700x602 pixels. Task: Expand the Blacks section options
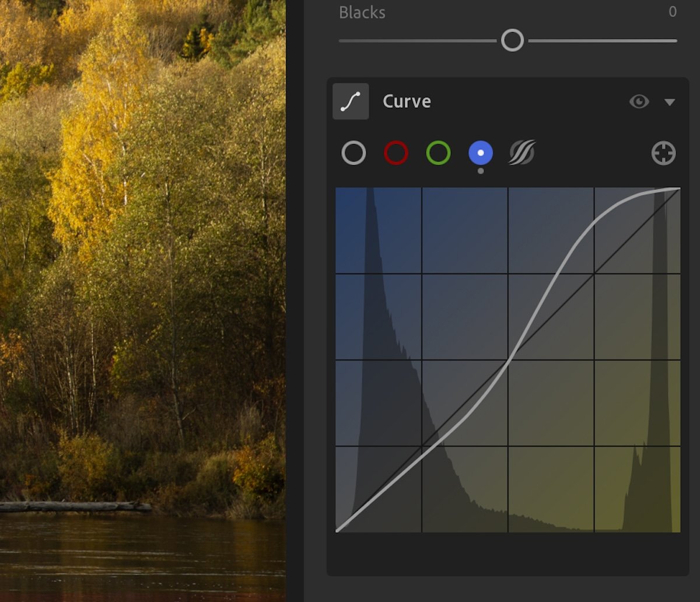click(x=362, y=12)
